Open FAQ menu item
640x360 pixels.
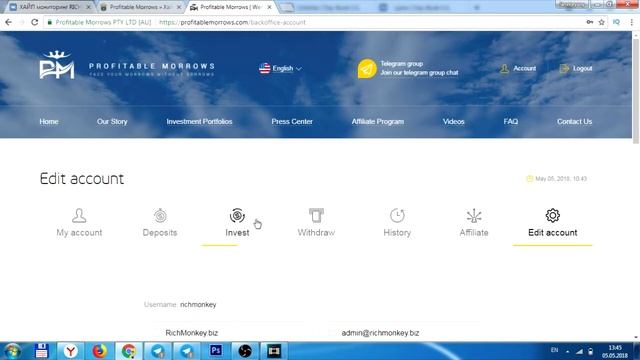click(x=511, y=122)
